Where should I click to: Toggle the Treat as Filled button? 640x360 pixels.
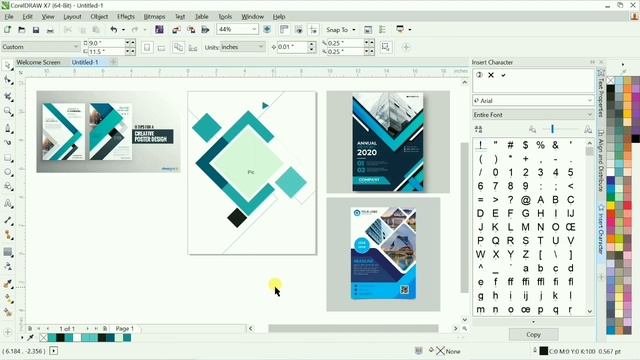click(x=386, y=47)
